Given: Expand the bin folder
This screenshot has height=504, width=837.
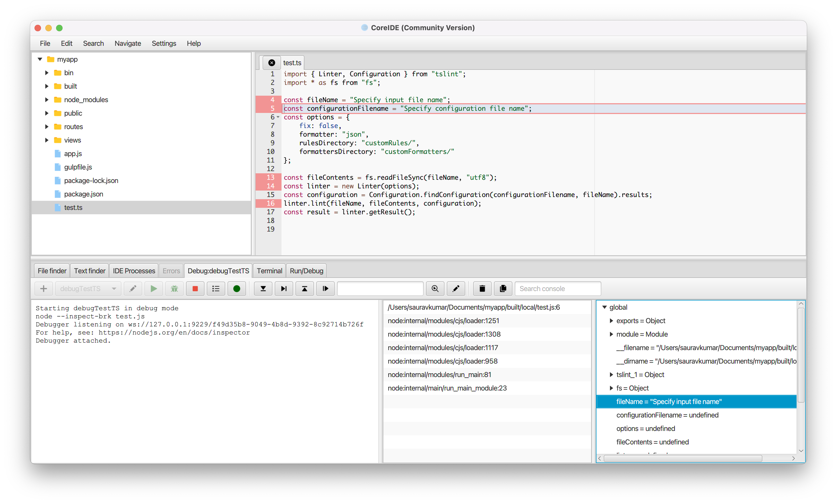Looking at the screenshot, I should (x=47, y=73).
